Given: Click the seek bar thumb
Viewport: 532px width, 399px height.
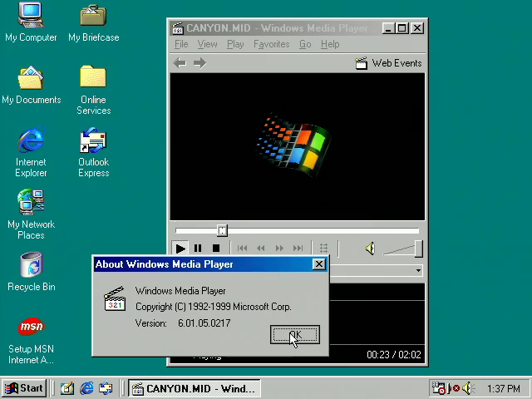Looking at the screenshot, I should (222, 231).
